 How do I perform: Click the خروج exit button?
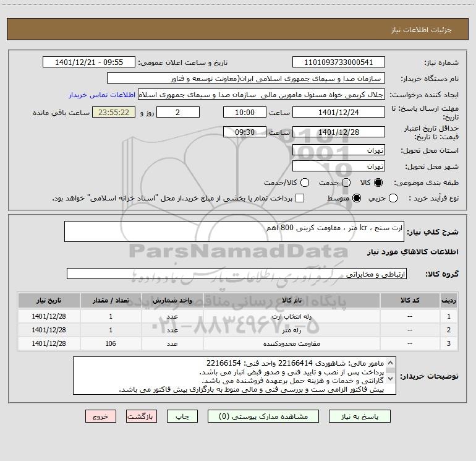point(101,416)
